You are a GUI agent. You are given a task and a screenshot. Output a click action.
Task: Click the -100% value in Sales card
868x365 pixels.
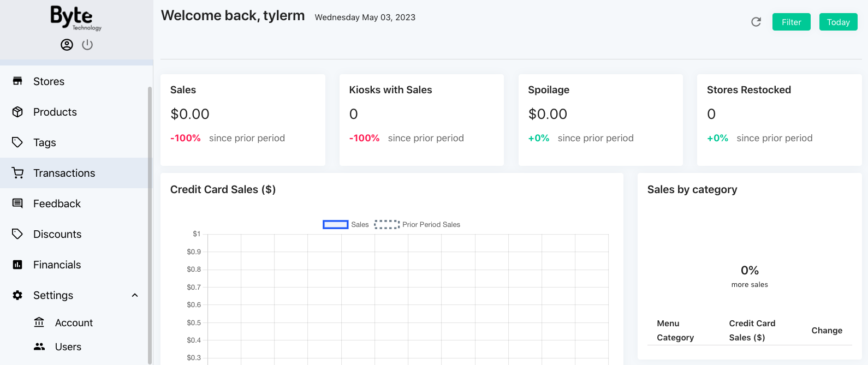[186, 138]
